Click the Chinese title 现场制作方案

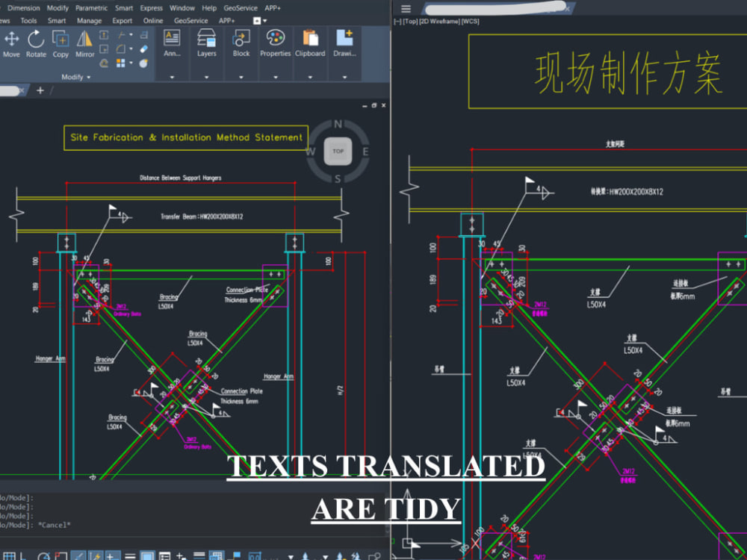[x=629, y=74]
